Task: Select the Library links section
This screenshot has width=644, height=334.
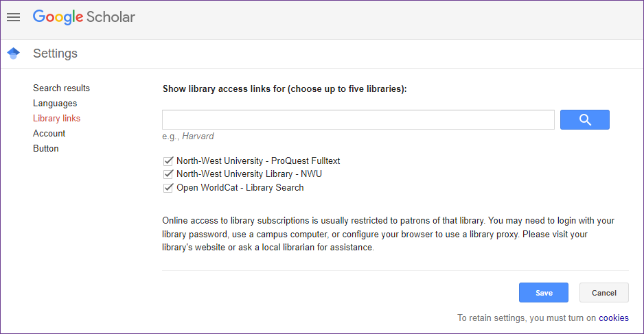Action: pos(57,118)
